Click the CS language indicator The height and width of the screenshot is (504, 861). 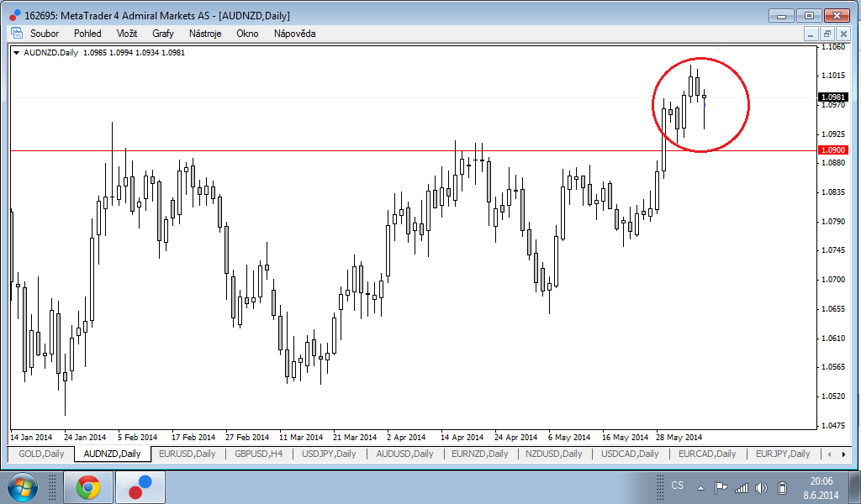(x=678, y=486)
